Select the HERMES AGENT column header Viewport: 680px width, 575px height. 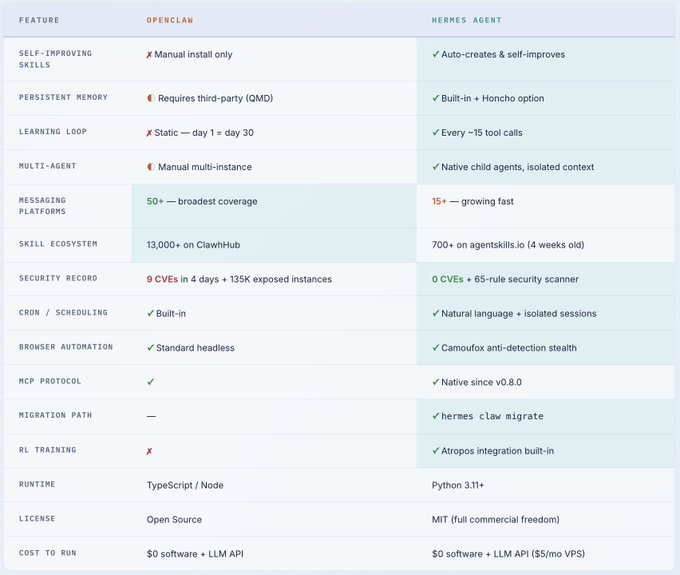467,20
